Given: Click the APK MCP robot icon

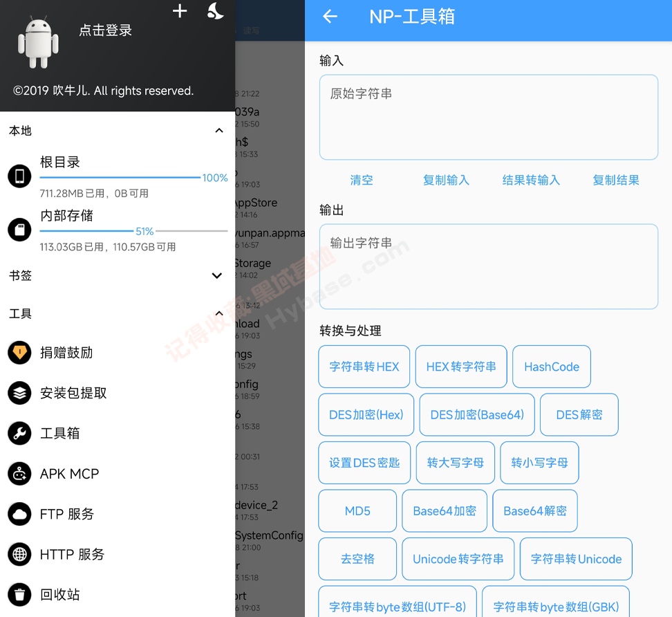Looking at the screenshot, I should pyautogui.click(x=20, y=474).
